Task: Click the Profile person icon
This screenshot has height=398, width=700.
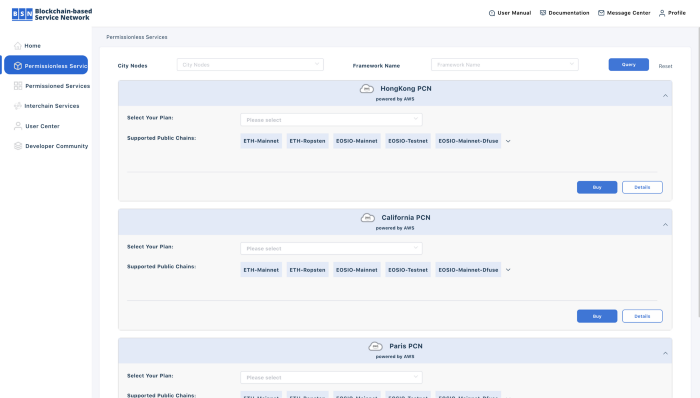Action: pyautogui.click(x=662, y=13)
